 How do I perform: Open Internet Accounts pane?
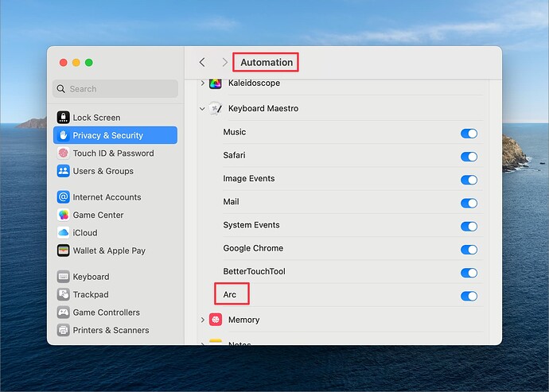[x=115, y=197]
